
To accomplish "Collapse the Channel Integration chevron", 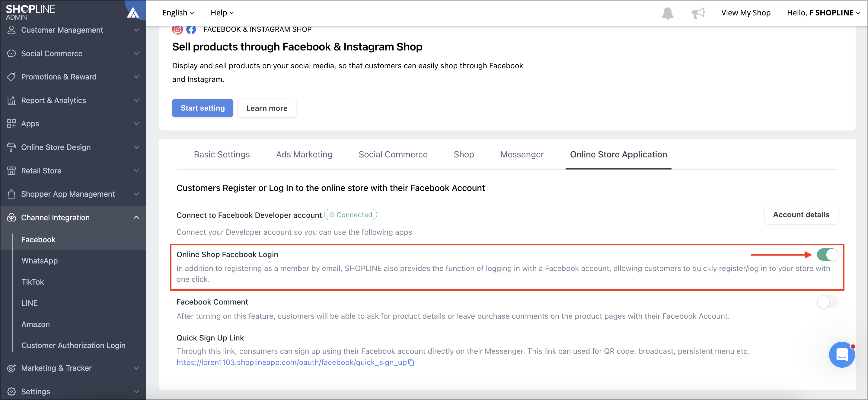I will coord(136,218).
